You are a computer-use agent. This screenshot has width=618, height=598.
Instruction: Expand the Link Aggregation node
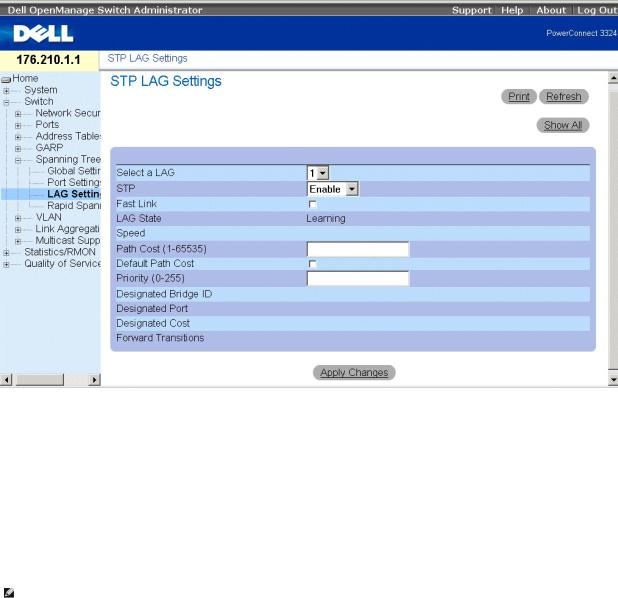click(x=18, y=229)
